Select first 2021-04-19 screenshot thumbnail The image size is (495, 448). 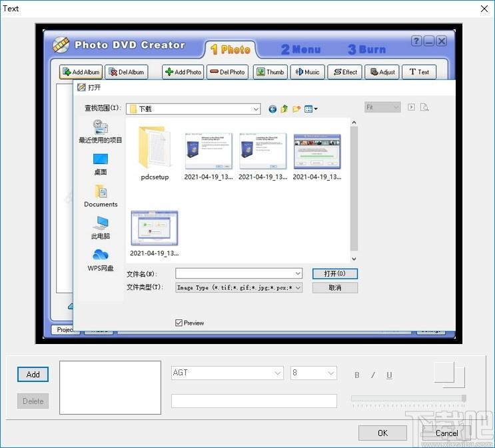click(x=209, y=157)
